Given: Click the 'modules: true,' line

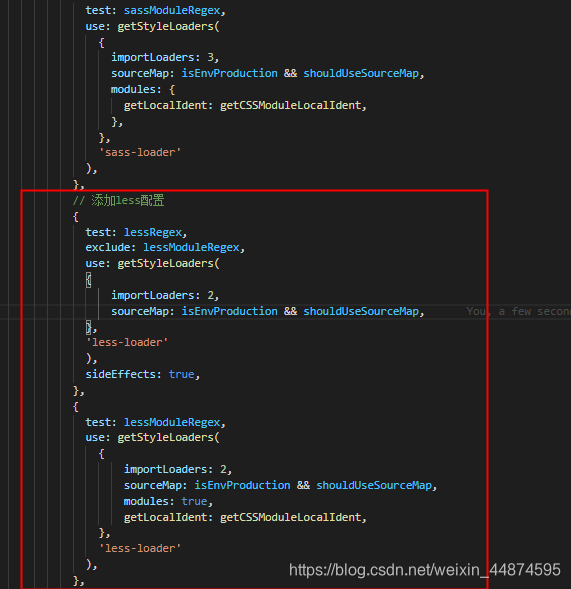Looking at the screenshot, I should (x=168, y=501).
